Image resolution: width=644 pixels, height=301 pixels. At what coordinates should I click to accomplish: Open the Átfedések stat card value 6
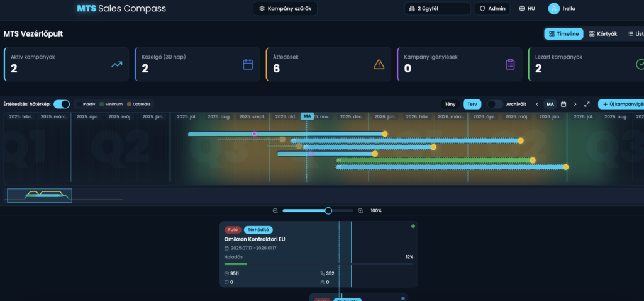pyautogui.click(x=277, y=69)
